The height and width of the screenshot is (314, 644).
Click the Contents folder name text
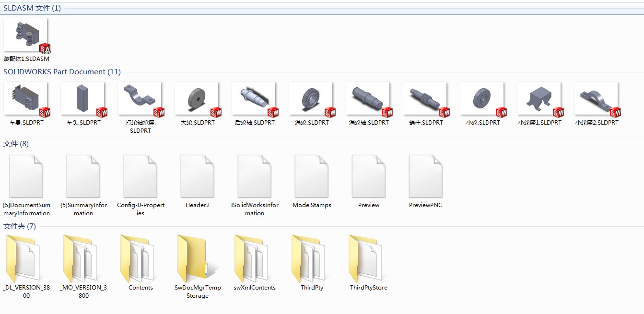pos(141,288)
